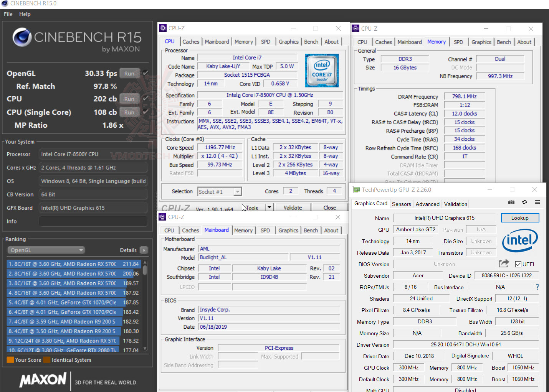Click the Intel Core i7 badge in CPU-Z
Screen dimensions: 549x392
click(322, 70)
